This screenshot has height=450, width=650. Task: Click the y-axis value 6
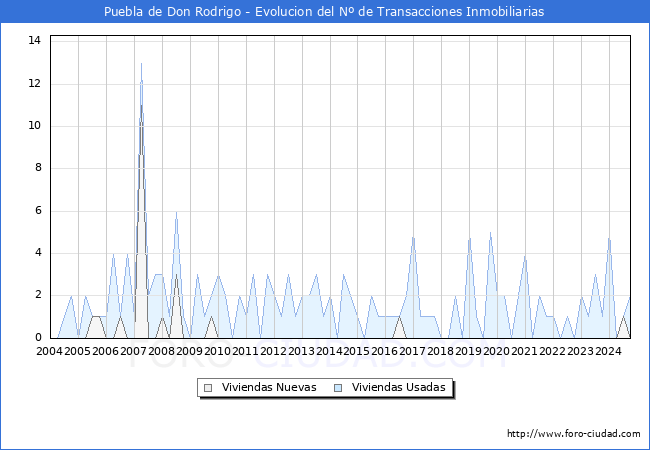point(39,210)
